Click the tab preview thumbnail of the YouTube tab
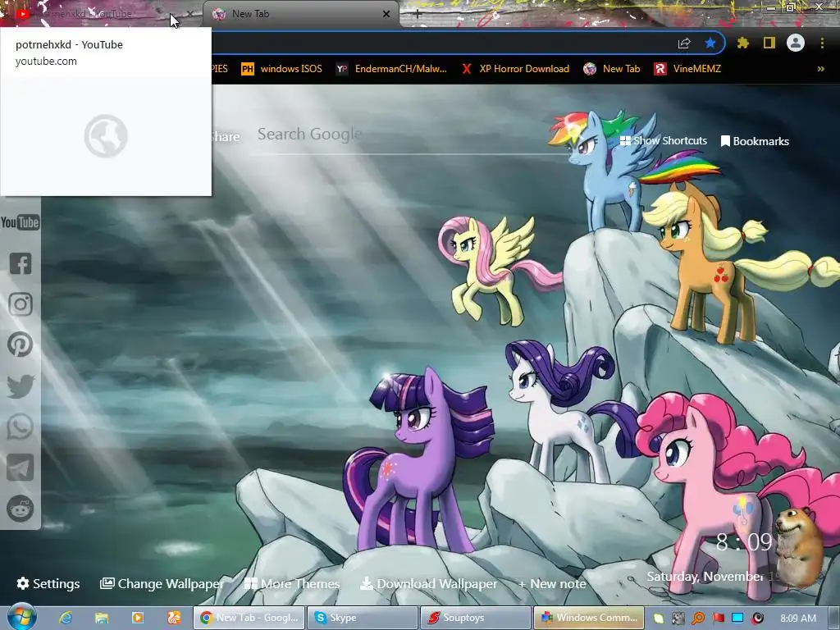The height and width of the screenshot is (630, 840). coord(106,135)
